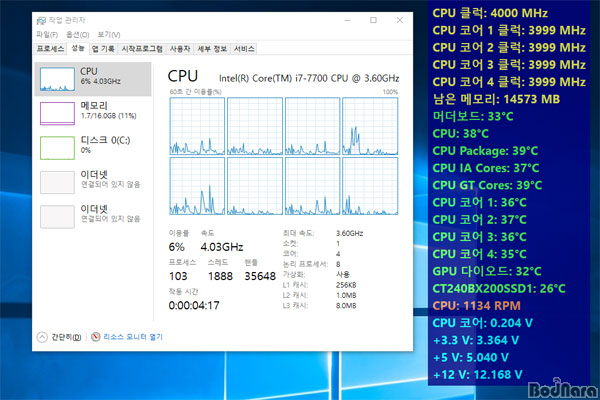Click the top-right logical processor graph
Screen dimensions: 600x400
pyautogui.click(x=370, y=126)
